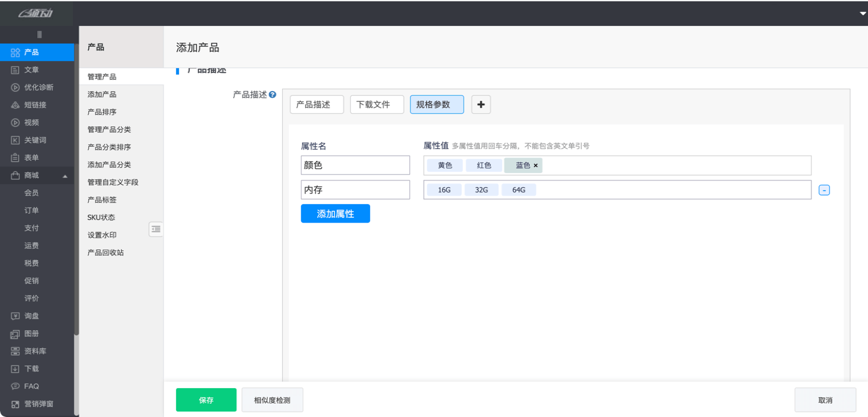Remove the 内存 attribute row with minus button
The width and height of the screenshot is (868, 417).
click(824, 190)
